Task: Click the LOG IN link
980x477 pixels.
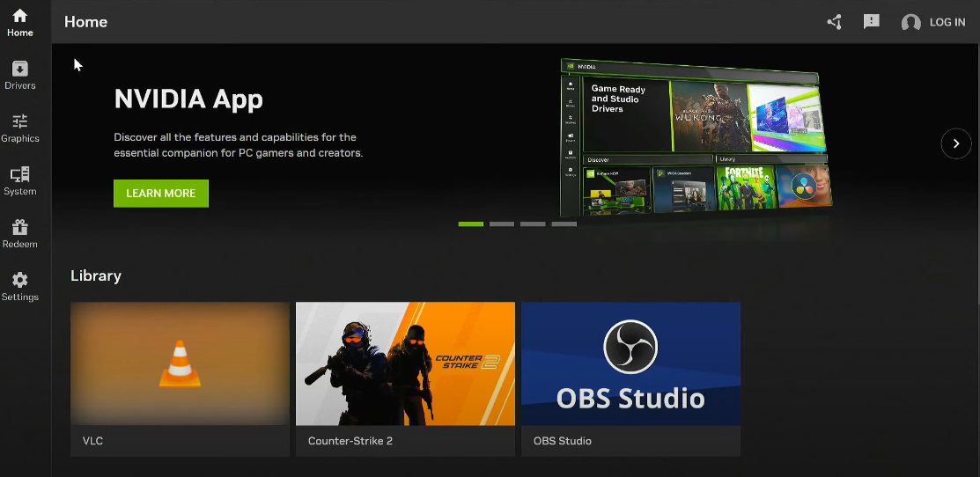Action: coord(947,22)
